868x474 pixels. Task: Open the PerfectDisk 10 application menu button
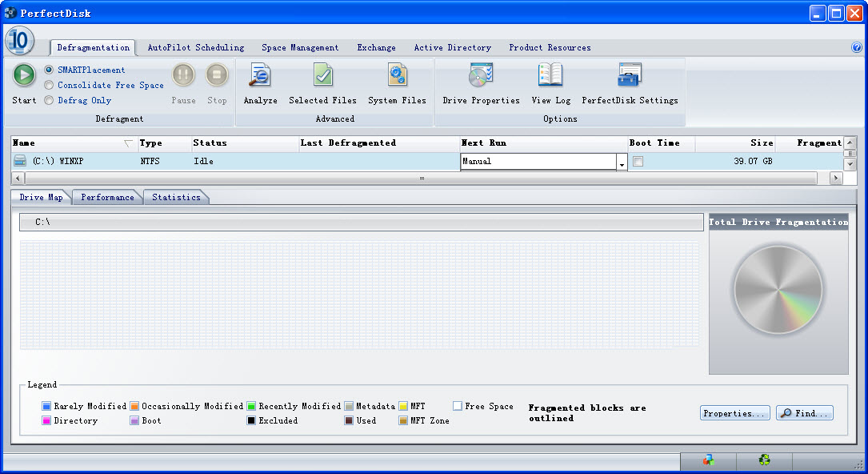coord(19,39)
